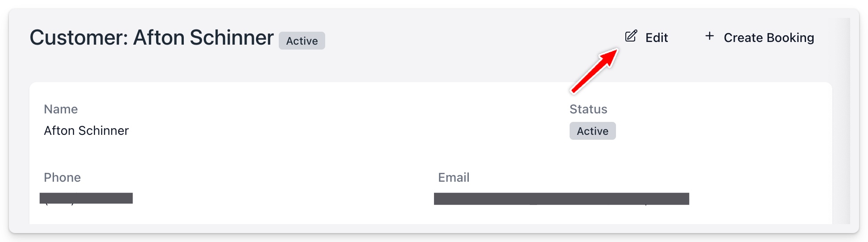This screenshot has height=242, width=868.
Task: Click the pencil Edit icon
Action: [631, 37]
